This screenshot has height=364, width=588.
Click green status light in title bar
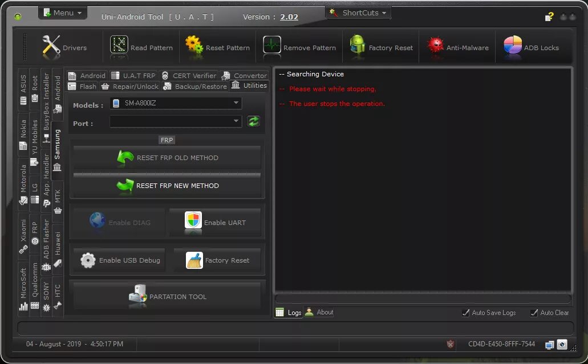pos(18,17)
